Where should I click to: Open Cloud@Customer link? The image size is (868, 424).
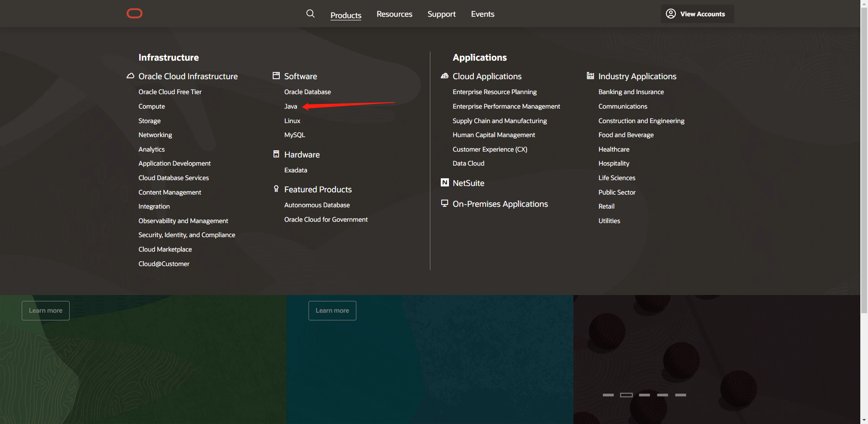click(164, 264)
